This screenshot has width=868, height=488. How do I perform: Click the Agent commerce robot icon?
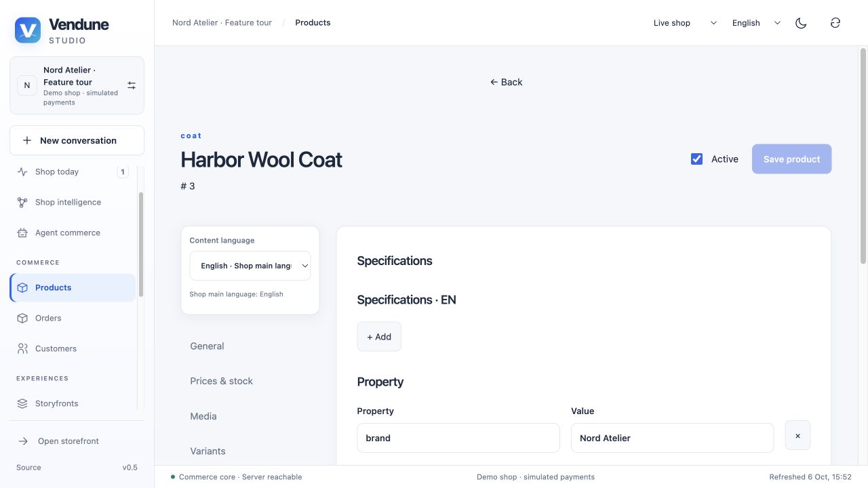coord(22,232)
